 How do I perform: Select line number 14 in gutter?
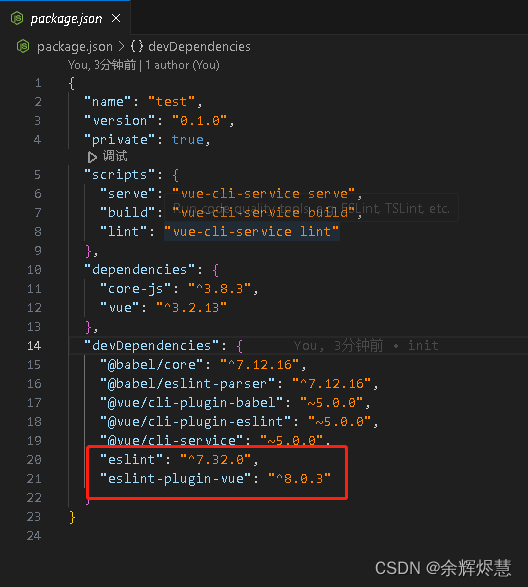tap(34, 346)
